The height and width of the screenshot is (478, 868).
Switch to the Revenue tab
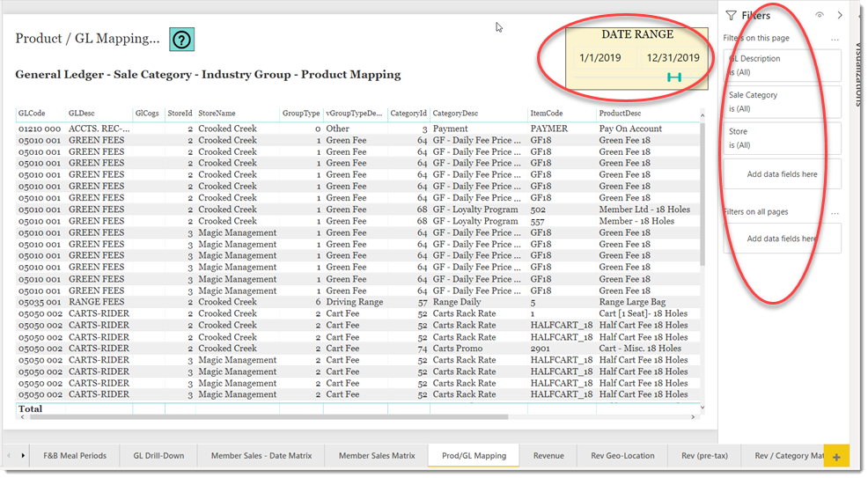548,456
